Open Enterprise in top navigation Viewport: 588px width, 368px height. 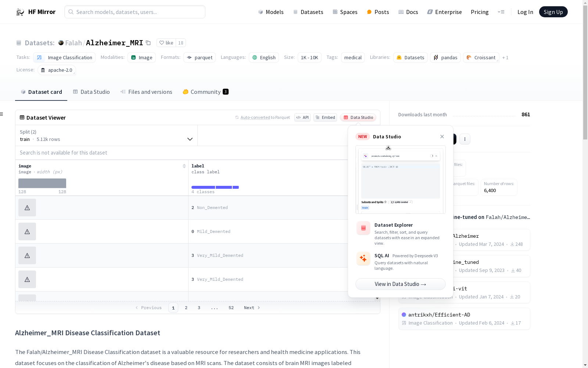tap(445, 12)
